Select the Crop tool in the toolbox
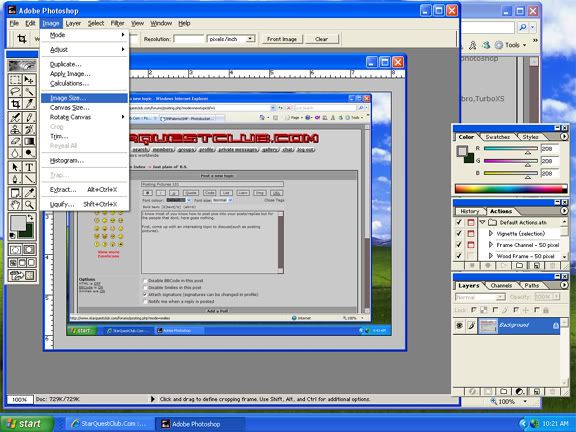The height and width of the screenshot is (432, 576). point(15,104)
